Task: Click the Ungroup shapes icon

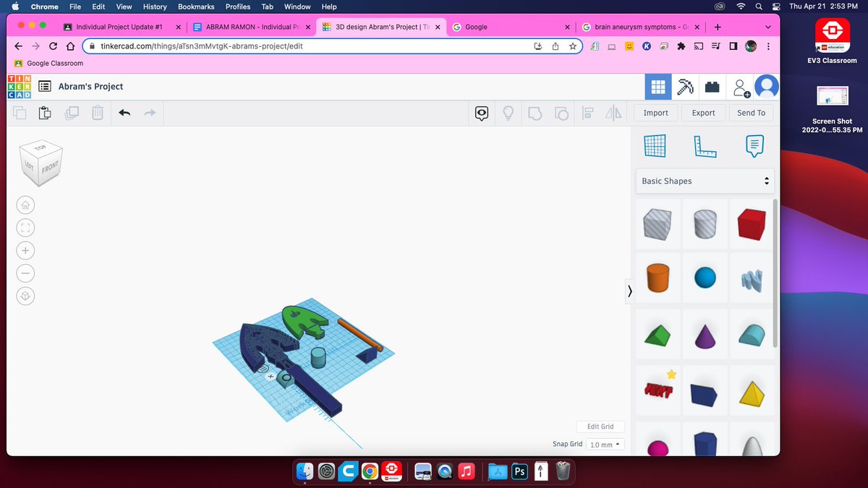Action: pyautogui.click(x=561, y=113)
